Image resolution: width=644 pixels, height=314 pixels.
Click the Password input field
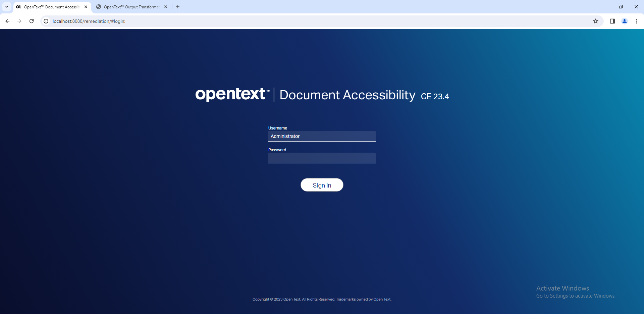pos(322,158)
